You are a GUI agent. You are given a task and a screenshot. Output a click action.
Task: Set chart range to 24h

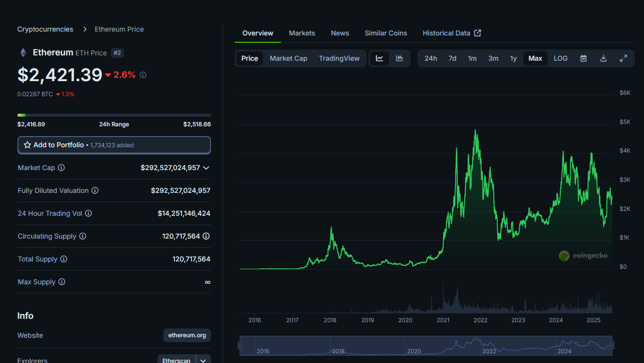pyautogui.click(x=431, y=58)
